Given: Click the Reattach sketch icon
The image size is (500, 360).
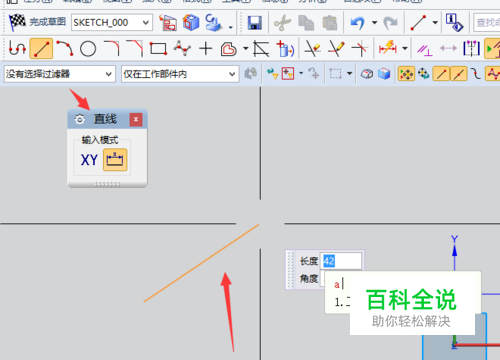Looking at the screenshot, I should point(214,22).
